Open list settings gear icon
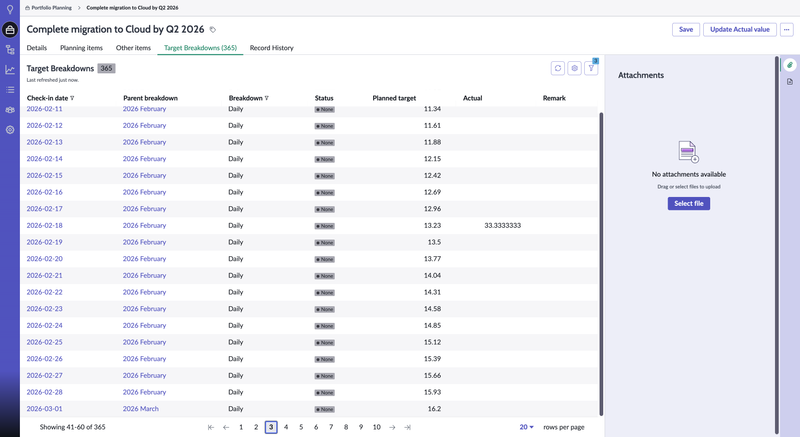The width and height of the screenshot is (800, 437). tap(574, 68)
